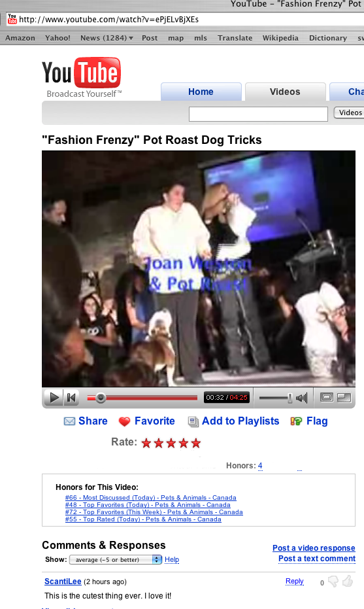Rate the video five stars
Image resolution: width=364 pixels, height=609 pixels.
pos(196,443)
